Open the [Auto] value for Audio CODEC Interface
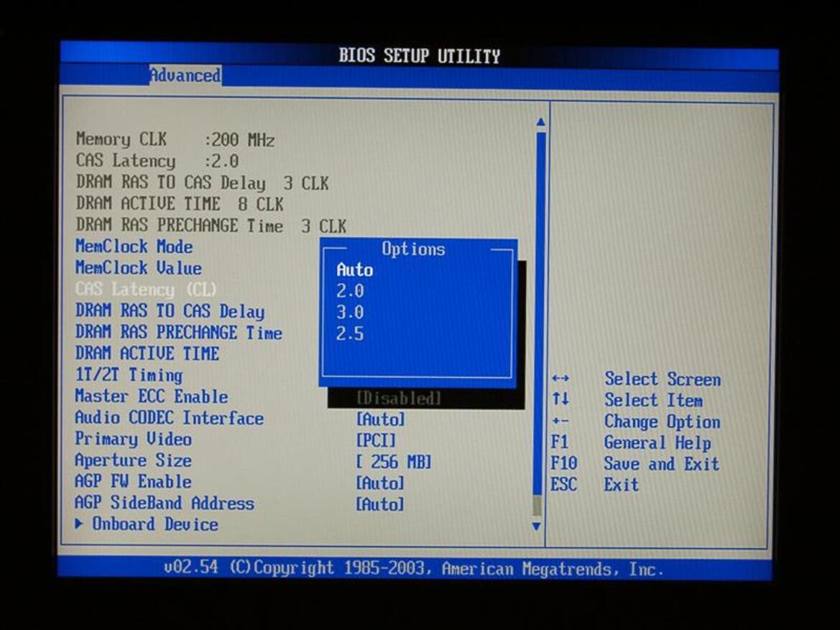 pyautogui.click(x=380, y=419)
